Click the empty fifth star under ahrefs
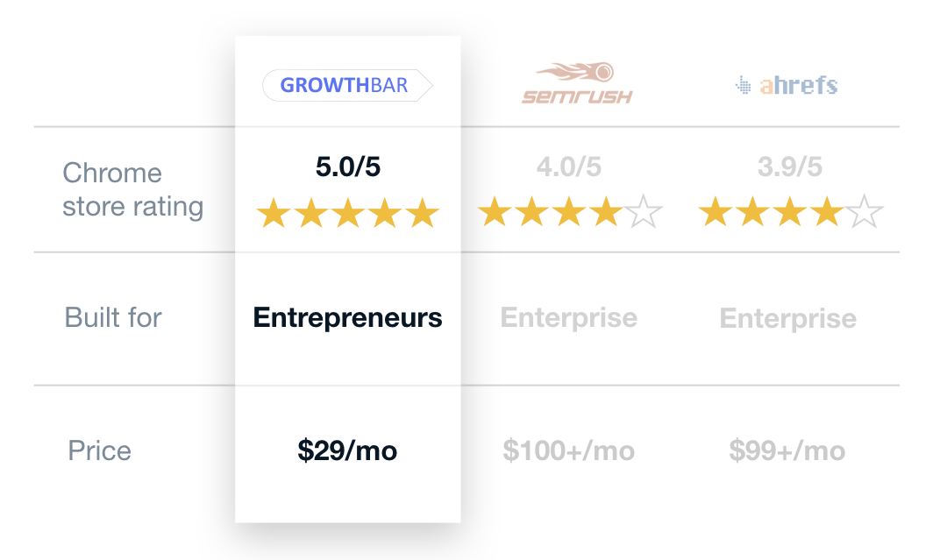The width and height of the screenshot is (940, 560). point(865,211)
